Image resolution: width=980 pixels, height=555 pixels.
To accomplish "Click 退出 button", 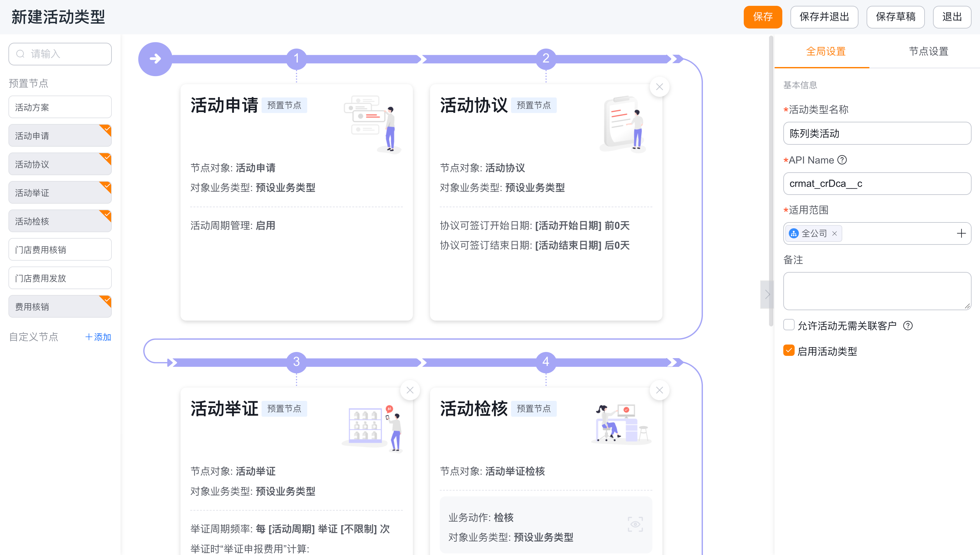I will [952, 17].
